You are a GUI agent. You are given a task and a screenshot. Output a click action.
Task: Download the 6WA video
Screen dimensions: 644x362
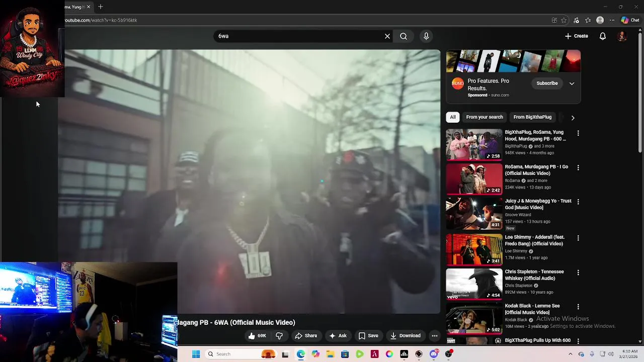[406, 336]
